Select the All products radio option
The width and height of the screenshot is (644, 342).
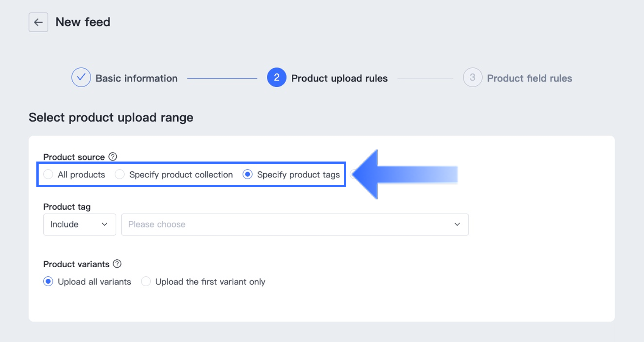(x=48, y=174)
